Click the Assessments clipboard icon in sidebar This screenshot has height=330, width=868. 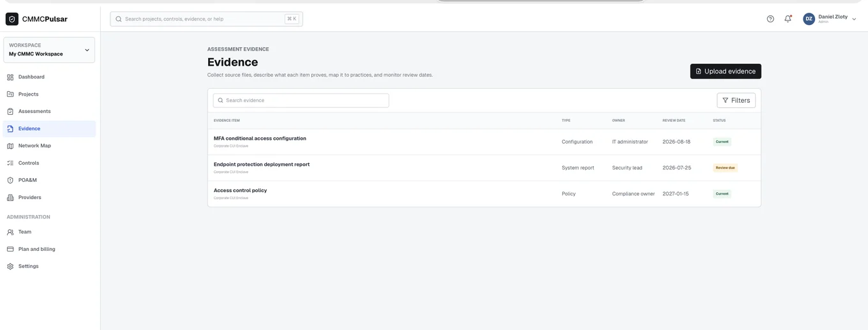tap(10, 112)
